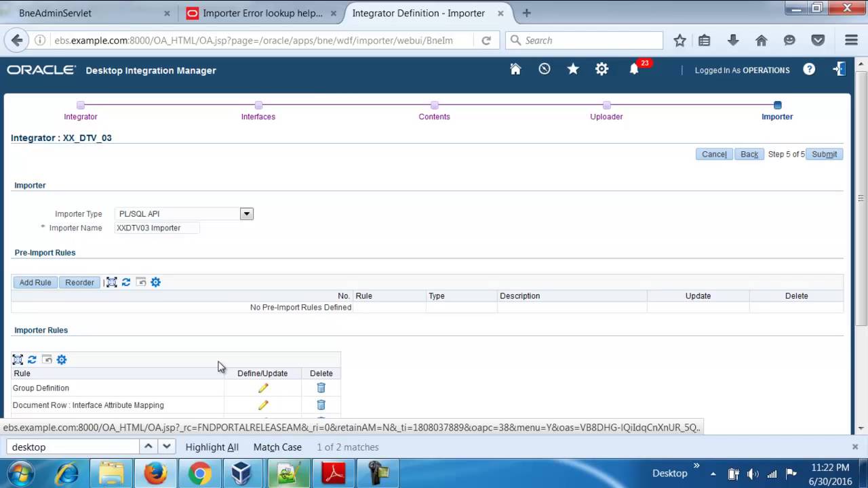Click the Cancel button
The height and width of the screenshot is (488, 868).
click(714, 154)
